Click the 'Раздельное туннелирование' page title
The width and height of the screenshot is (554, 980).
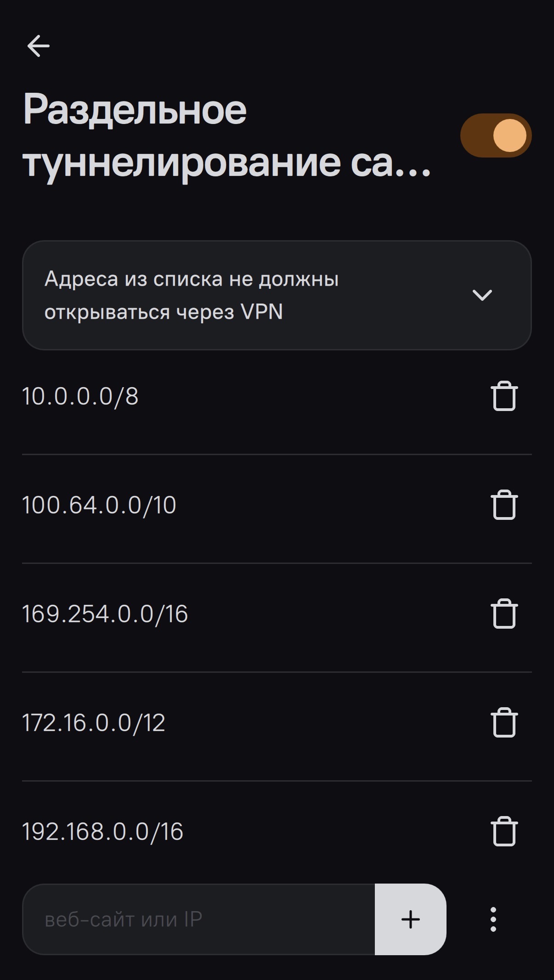click(x=227, y=135)
